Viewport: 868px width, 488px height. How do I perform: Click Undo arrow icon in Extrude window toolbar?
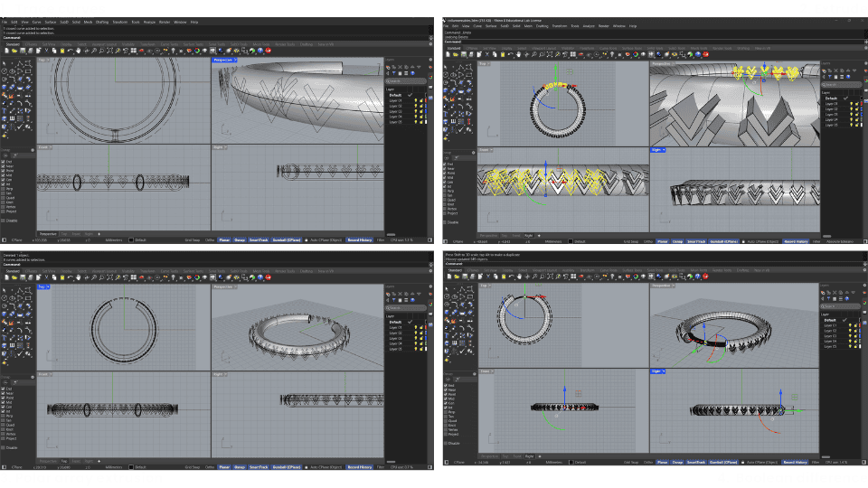(509, 55)
